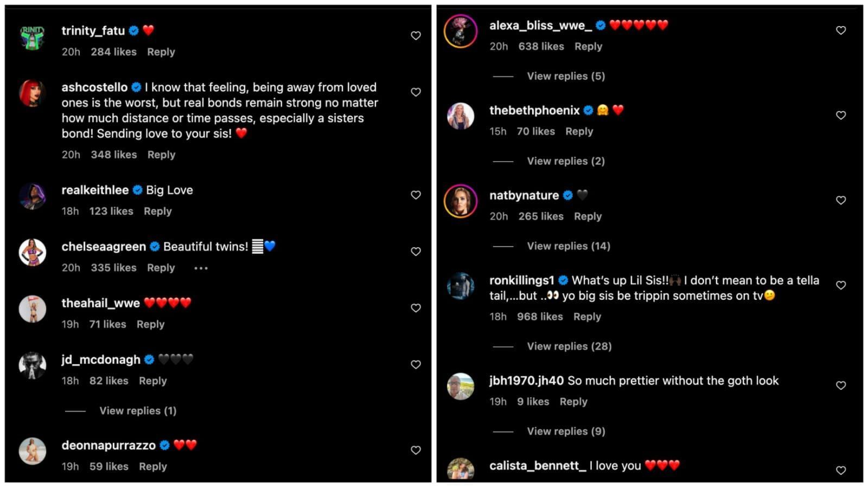Show the 28 replies to ronkillings1
Screen dimensions: 868x488
point(569,346)
